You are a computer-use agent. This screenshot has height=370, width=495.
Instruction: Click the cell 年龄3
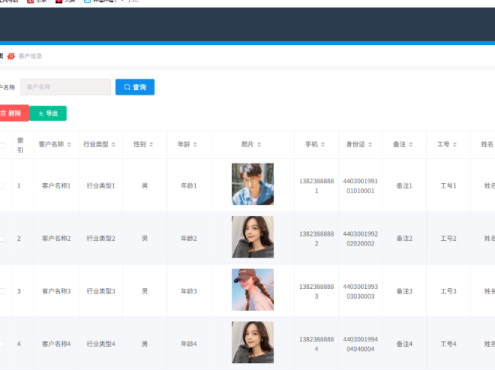pos(189,291)
